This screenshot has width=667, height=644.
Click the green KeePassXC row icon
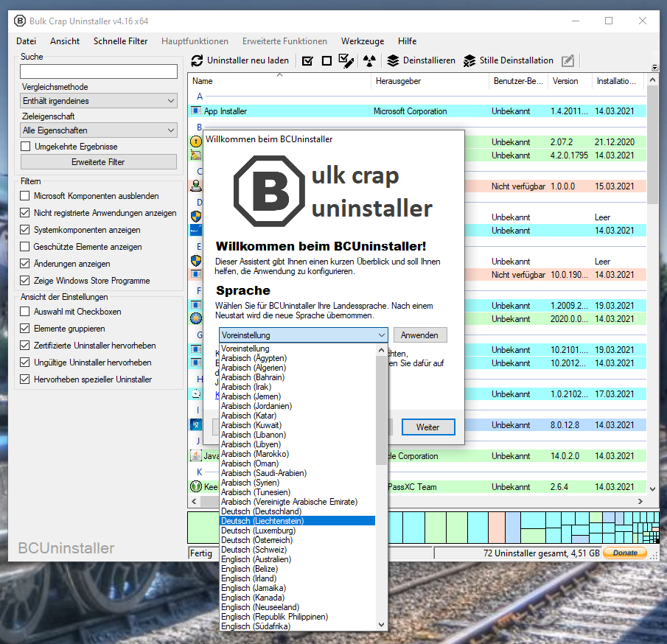(195, 486)
